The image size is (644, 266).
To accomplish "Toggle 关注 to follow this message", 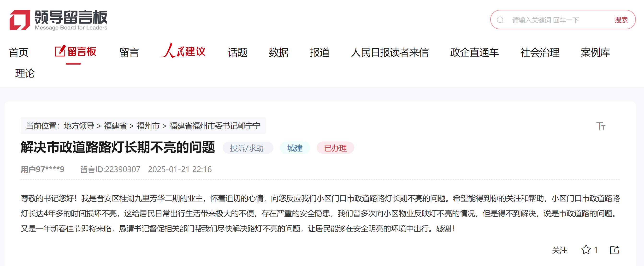I will [560, 250].
